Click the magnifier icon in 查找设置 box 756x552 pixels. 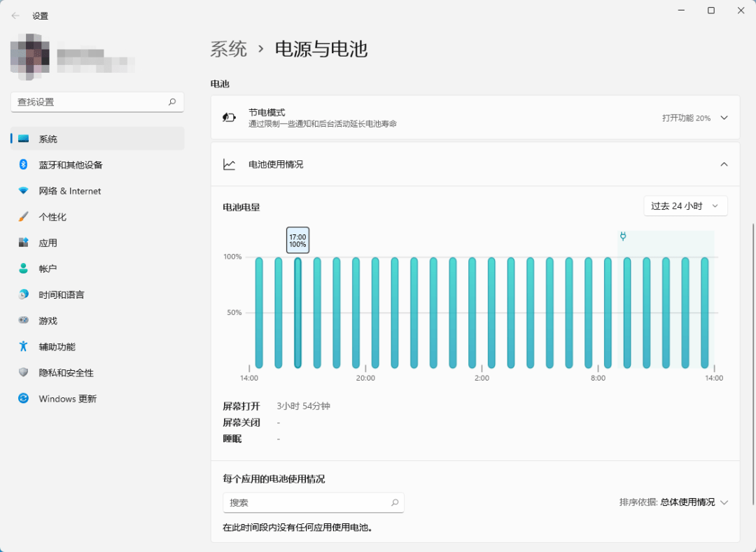(172, 102)
